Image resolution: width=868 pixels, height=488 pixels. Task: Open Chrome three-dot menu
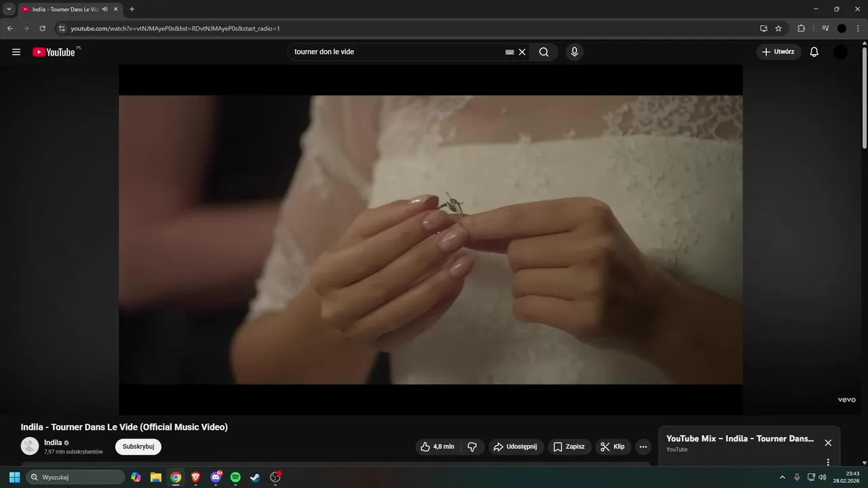click(x=859, y=28)
